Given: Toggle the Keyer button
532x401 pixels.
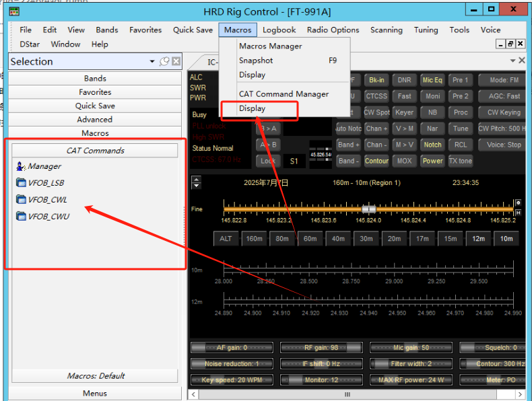Looking at the screenshot, I should click(x=404, y=112).
